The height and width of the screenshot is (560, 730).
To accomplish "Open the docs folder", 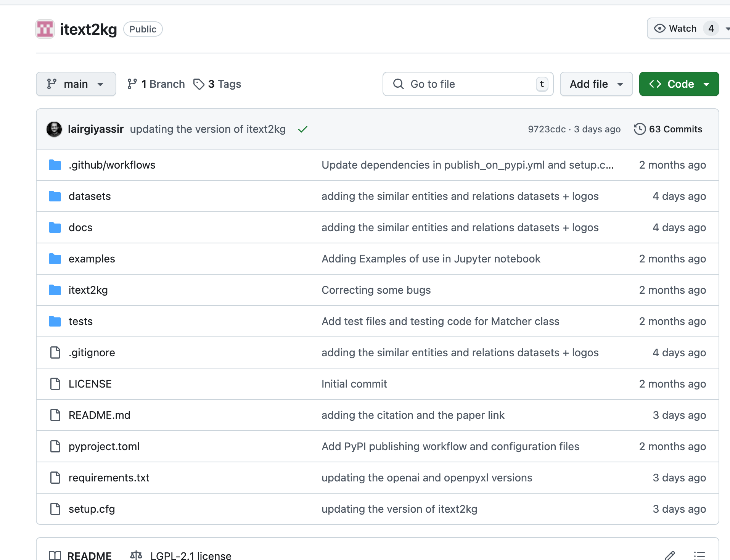I will pyautogui.click(x=80, y=228).
